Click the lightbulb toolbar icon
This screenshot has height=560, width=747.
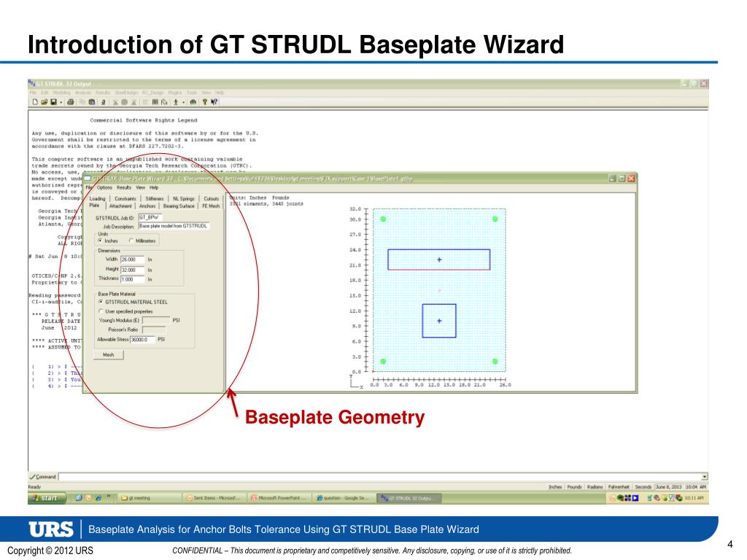point(205,102)
